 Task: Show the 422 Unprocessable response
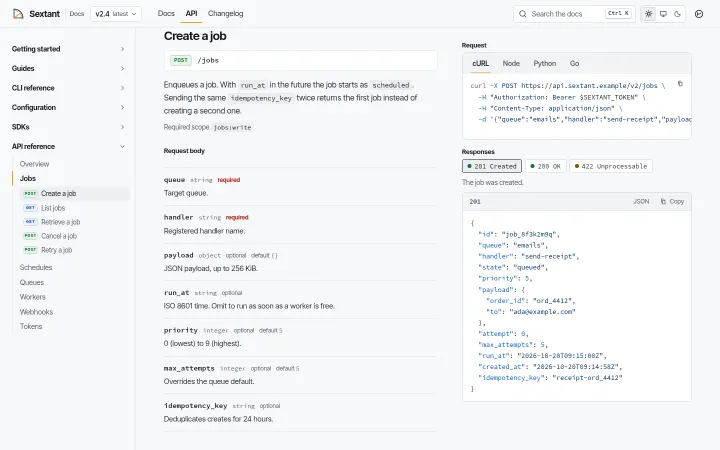(x=611, y=166)
